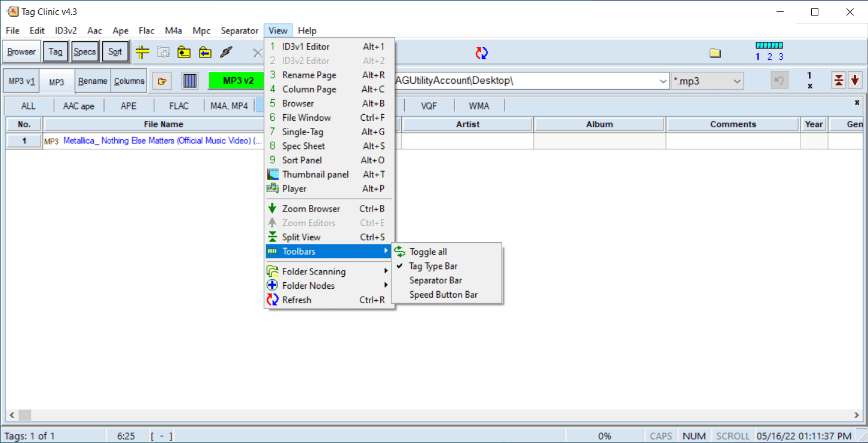Click the MP3 file type icon in row 1

pos(51,142)
